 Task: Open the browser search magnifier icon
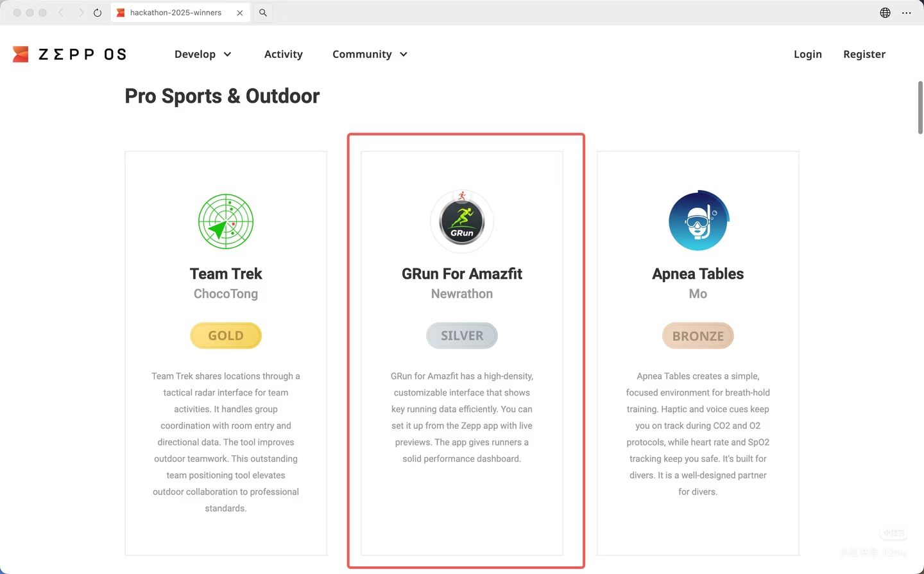pos(263,13)
